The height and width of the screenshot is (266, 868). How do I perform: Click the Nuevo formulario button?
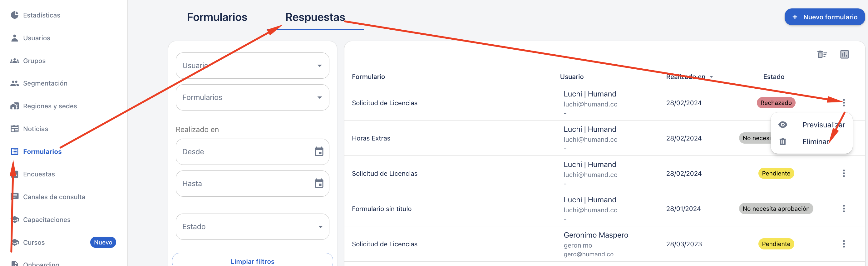click(825, 17)
